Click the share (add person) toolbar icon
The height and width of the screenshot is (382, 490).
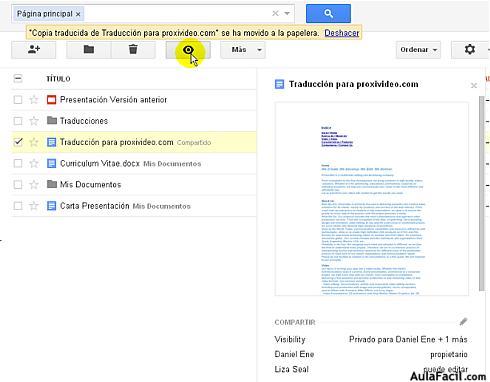point(34,50)
